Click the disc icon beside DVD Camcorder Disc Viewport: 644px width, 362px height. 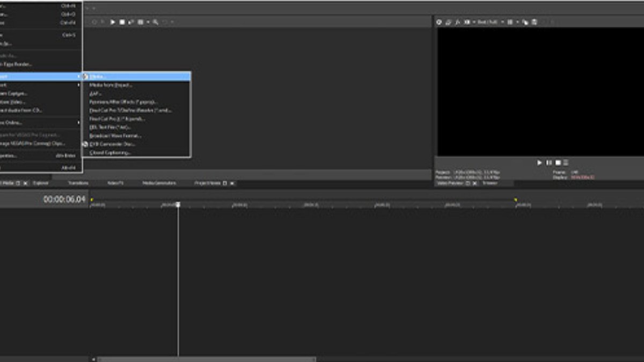(85, 144)
